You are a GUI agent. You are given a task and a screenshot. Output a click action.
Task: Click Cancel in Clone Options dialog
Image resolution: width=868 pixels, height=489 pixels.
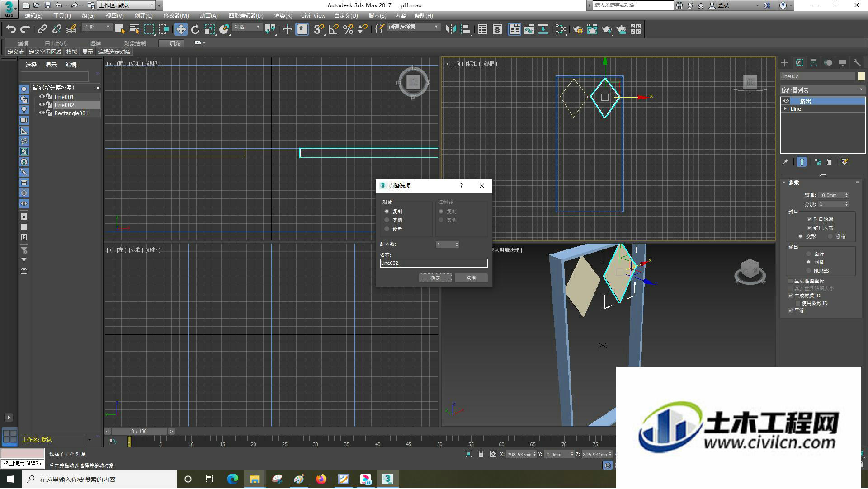tap(471, 278)
